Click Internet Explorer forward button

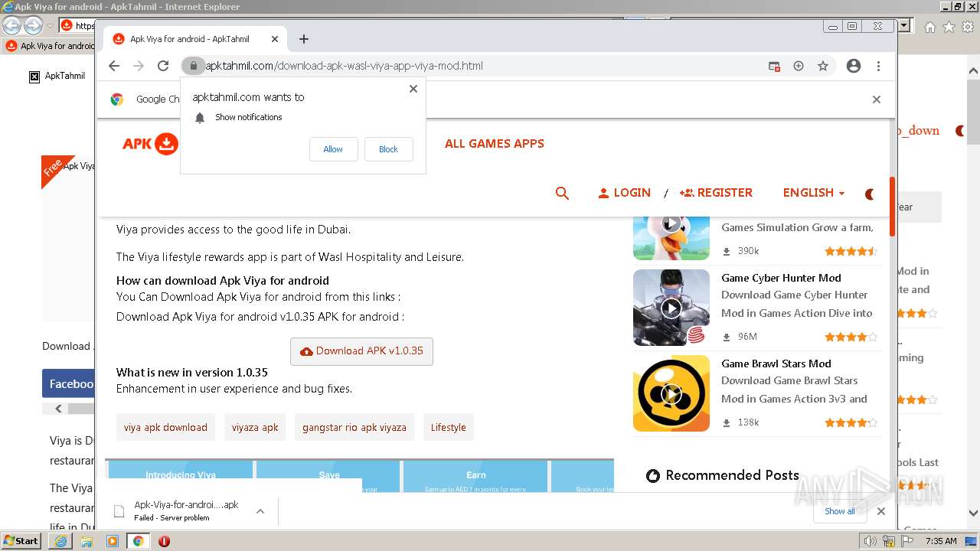pos(33,26)
